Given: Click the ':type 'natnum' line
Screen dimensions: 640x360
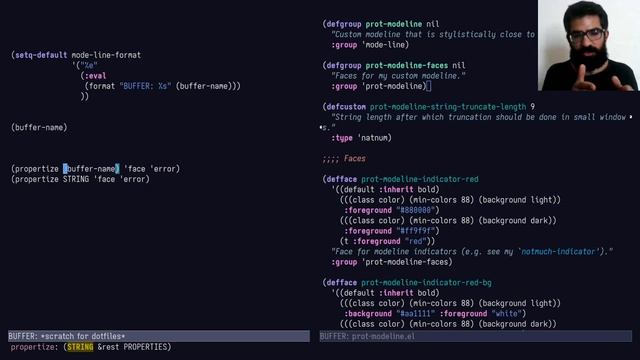Looking at the screenshot, I should pyautogui.click(x=362, y=138).
